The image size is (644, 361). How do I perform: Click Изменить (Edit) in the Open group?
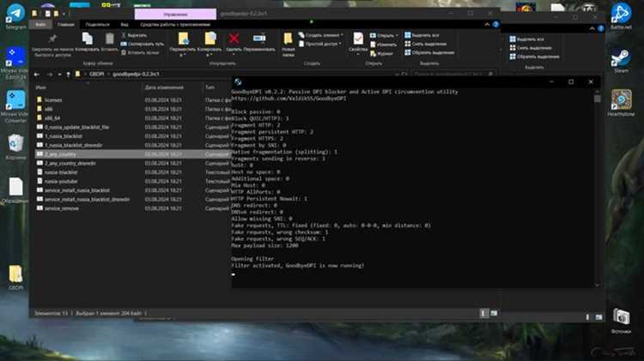point(383,45)
